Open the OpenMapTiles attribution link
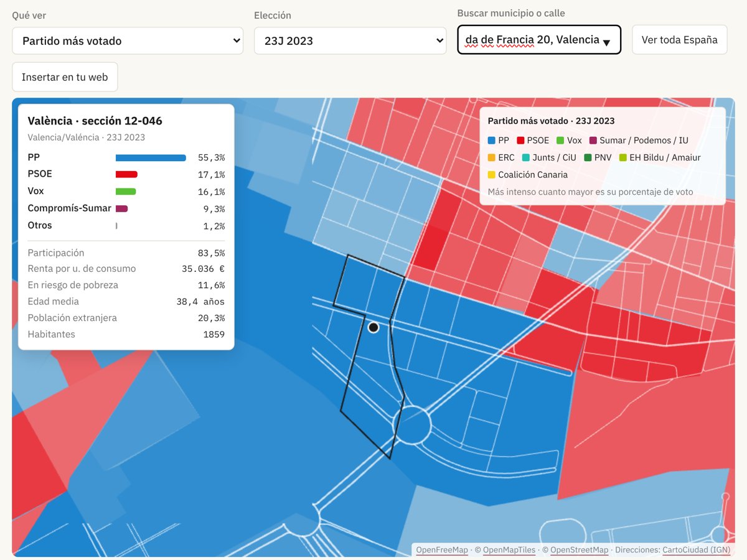This screenshot has width=747, height=560. tap(509, 549)
